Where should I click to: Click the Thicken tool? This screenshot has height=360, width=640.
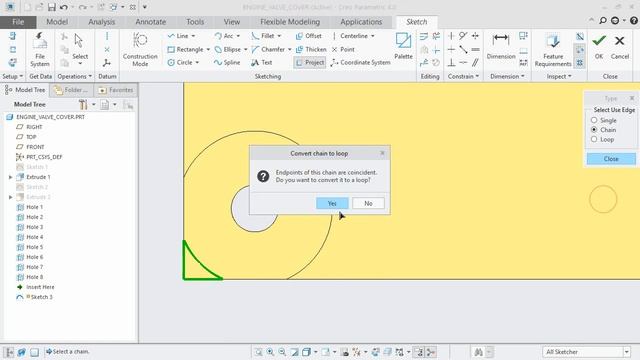[x=311, y=49]
